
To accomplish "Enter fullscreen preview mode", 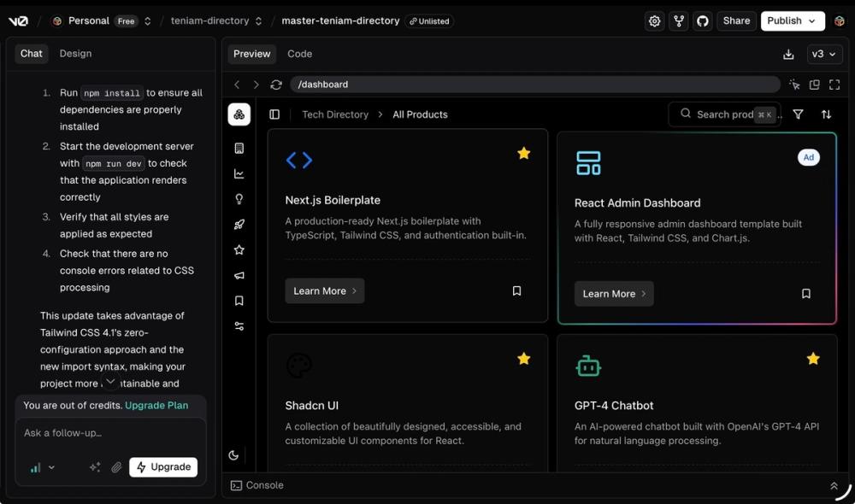I will (x=834, y=85).
